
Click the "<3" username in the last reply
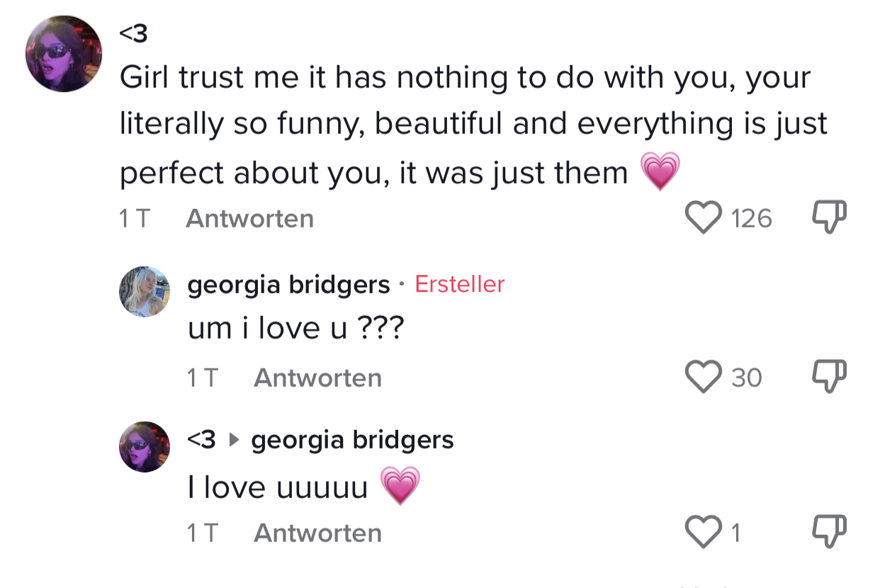[201, 440]
